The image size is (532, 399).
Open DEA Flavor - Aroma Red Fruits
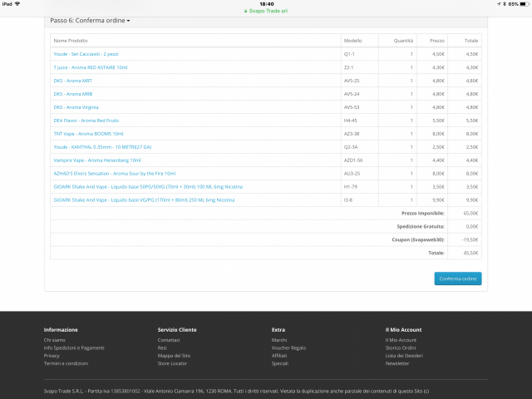pyautogui.click(x=86, y=120)
